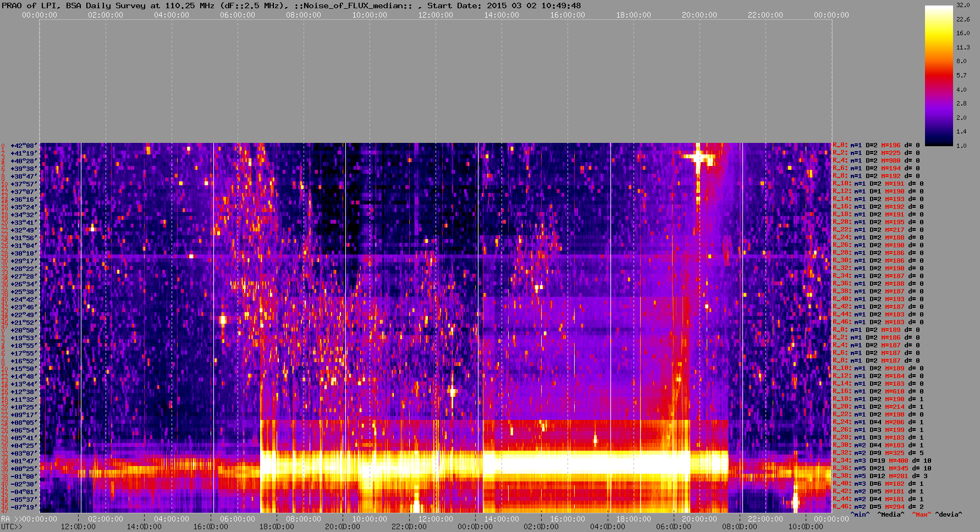Click the +04°25' declination label
980x532 pixels.
[23, 446]
